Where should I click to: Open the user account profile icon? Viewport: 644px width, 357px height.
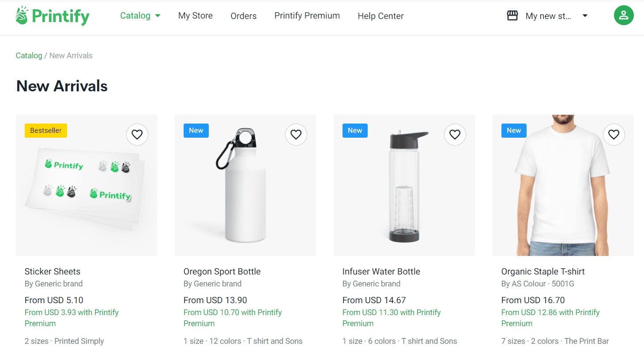(x=624, y=15)
